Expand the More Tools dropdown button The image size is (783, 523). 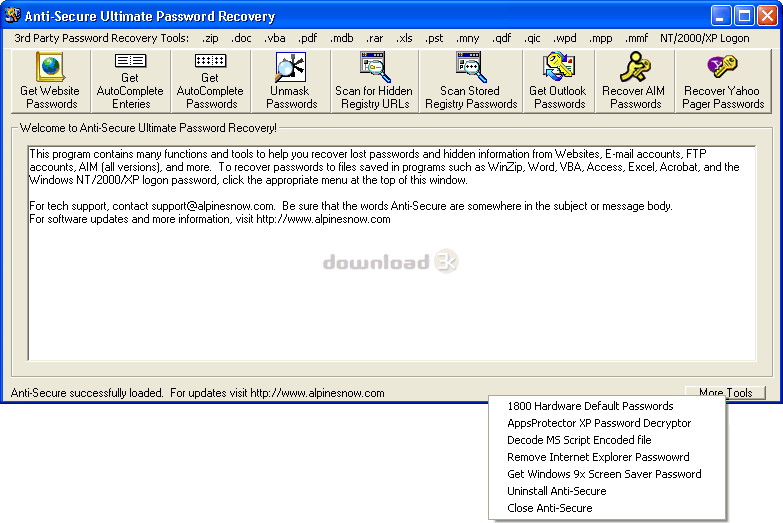(x=725, y=393)
